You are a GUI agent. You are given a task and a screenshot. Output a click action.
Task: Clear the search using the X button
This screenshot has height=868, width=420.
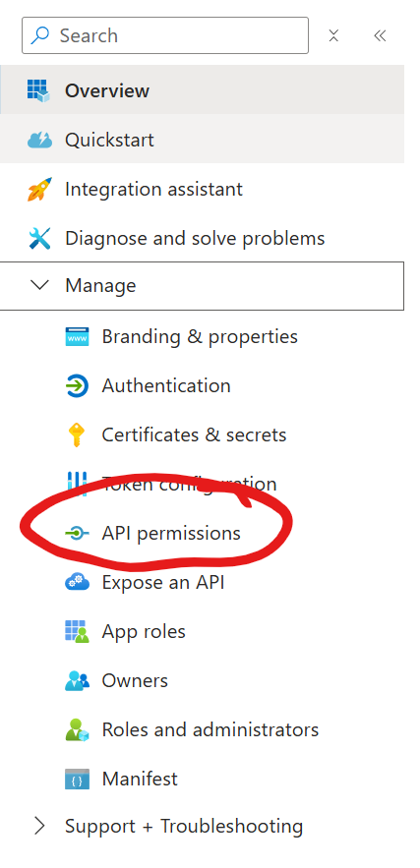tap(333, 36)
